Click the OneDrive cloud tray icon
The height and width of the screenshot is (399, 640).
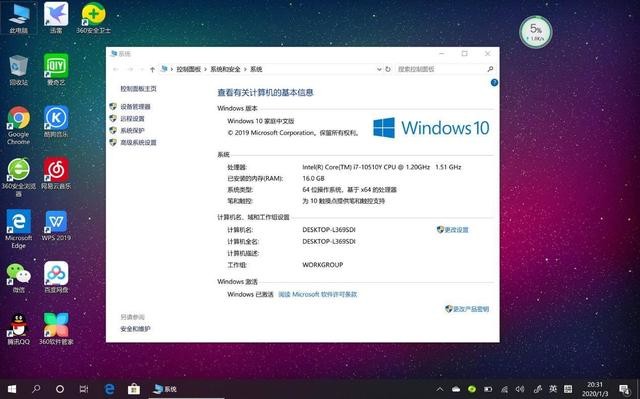(x=456, y=389)
